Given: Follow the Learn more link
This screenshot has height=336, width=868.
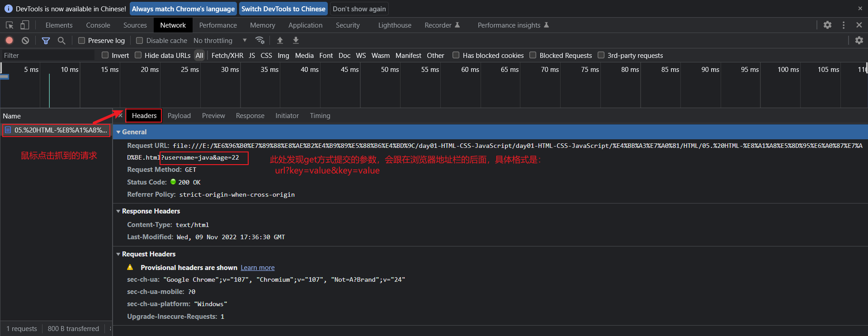Looking at the screenshot, I should coord(258,268).
